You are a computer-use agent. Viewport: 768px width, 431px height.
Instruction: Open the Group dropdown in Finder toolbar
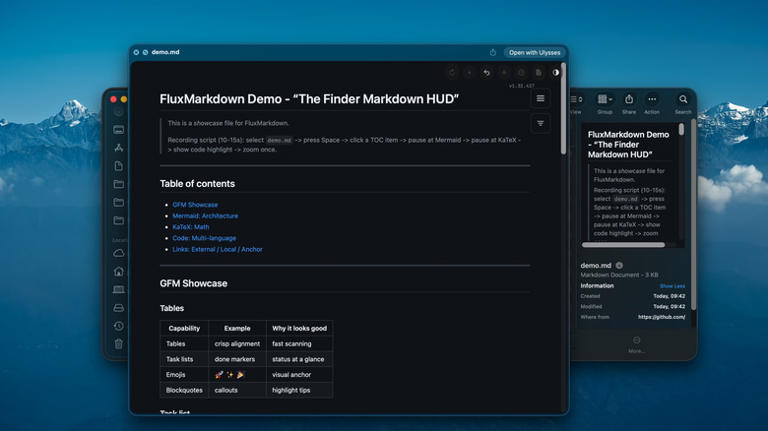tap(605, 99)
